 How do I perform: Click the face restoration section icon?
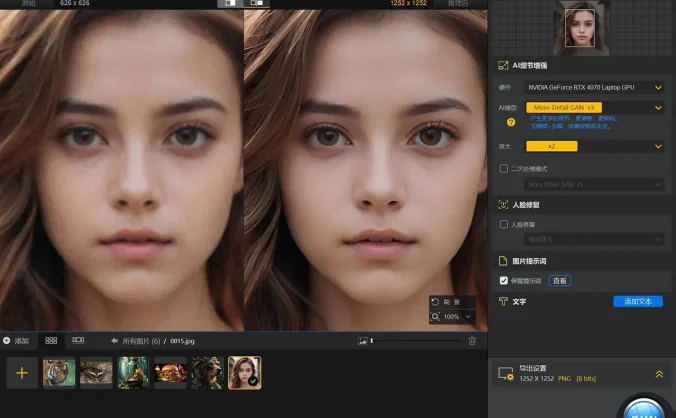[x=503, y=205]
